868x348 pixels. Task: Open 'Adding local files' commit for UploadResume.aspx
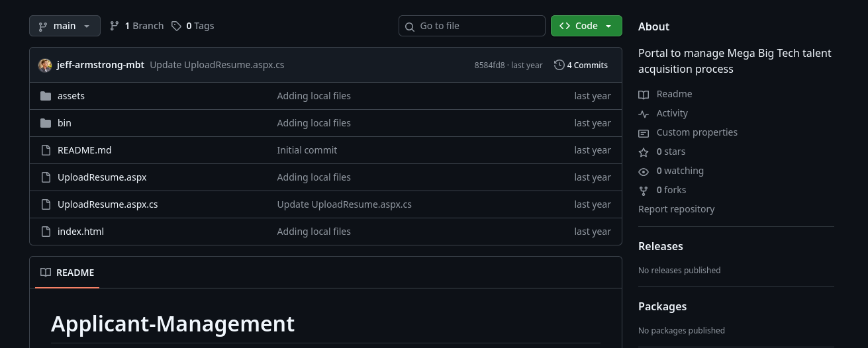(314, 177)
